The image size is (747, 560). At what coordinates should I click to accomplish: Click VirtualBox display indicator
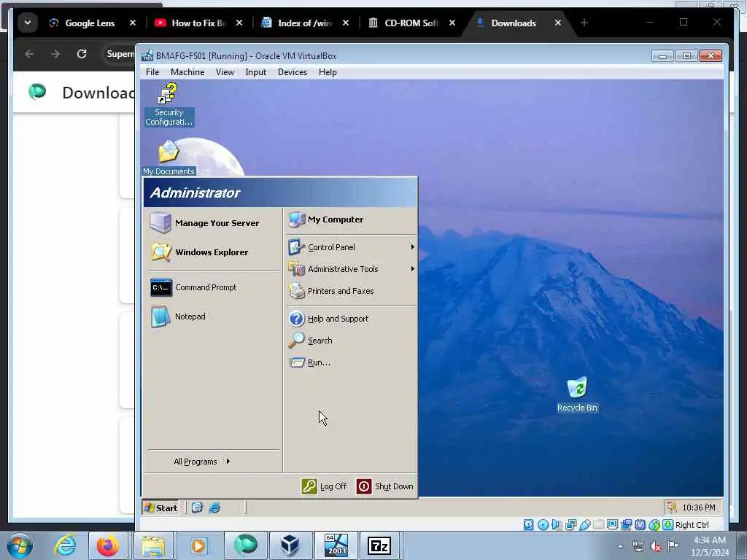[612, 525]
